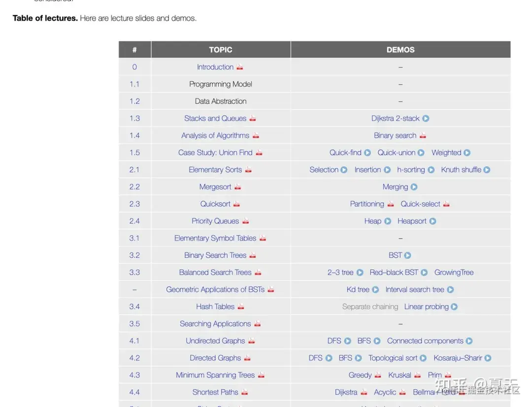Open PDF icon beside Searching Applications

pyautogui.click(x=258, y=323)
